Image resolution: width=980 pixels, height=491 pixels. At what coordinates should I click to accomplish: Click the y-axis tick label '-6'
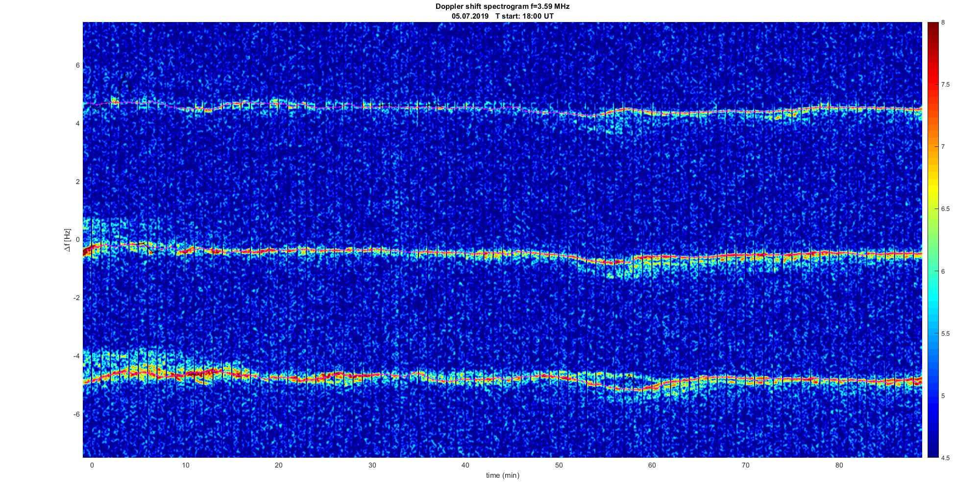pyautogui.click(x=76, y=414)
